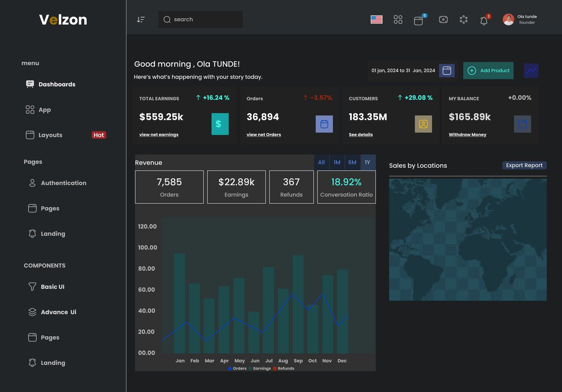Toggle the Refunds legend entry
562x392 pixels.
coord(284,369)
